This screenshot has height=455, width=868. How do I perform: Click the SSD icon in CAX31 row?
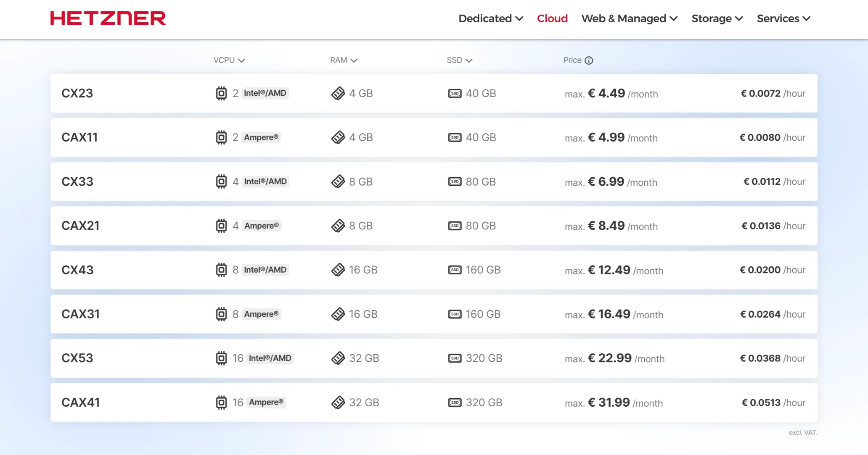click(455, 314)
